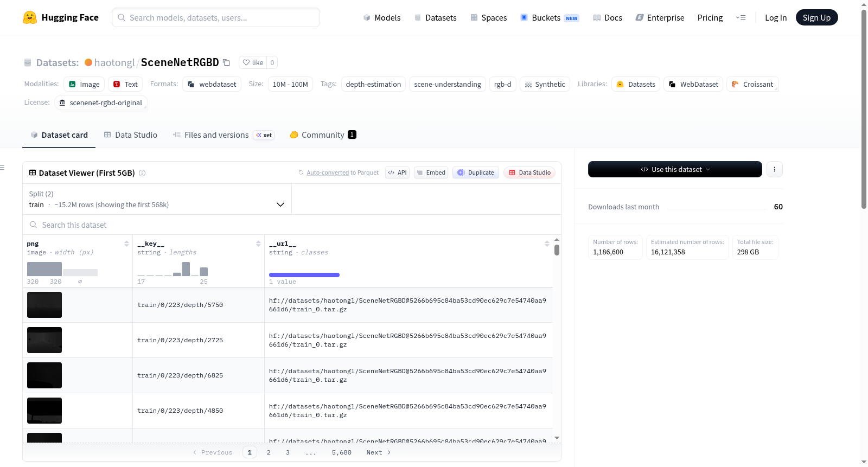Expand the Use this dataset dropdown
Screen dimensions: 868x467
[675, 169]
